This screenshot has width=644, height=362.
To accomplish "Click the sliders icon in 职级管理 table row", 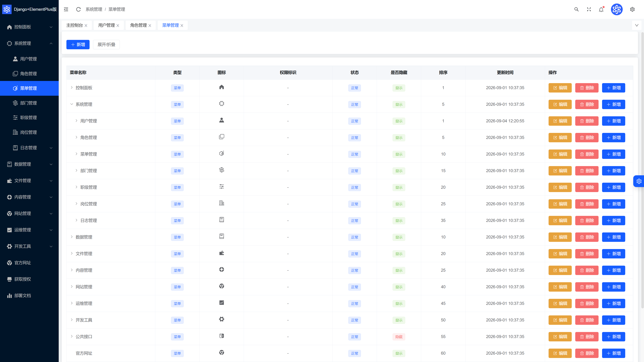I will point(222,186).
